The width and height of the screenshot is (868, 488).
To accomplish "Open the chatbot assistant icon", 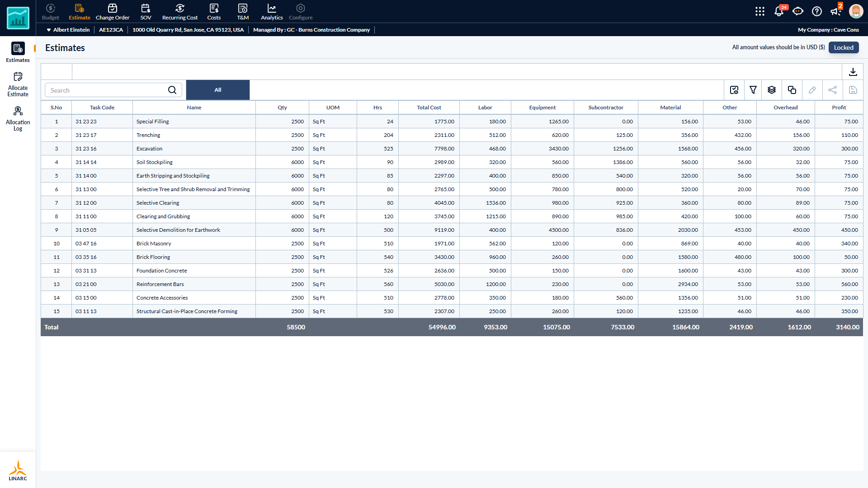I will click(798, 11).
